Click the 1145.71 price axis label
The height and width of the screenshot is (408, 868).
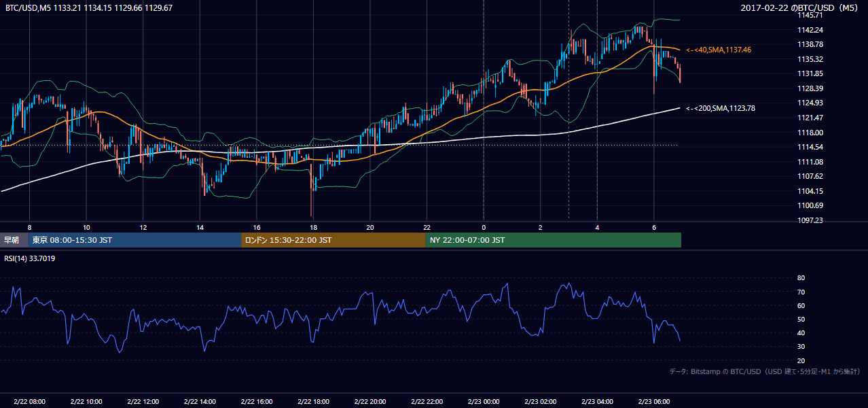coord(811,15)
